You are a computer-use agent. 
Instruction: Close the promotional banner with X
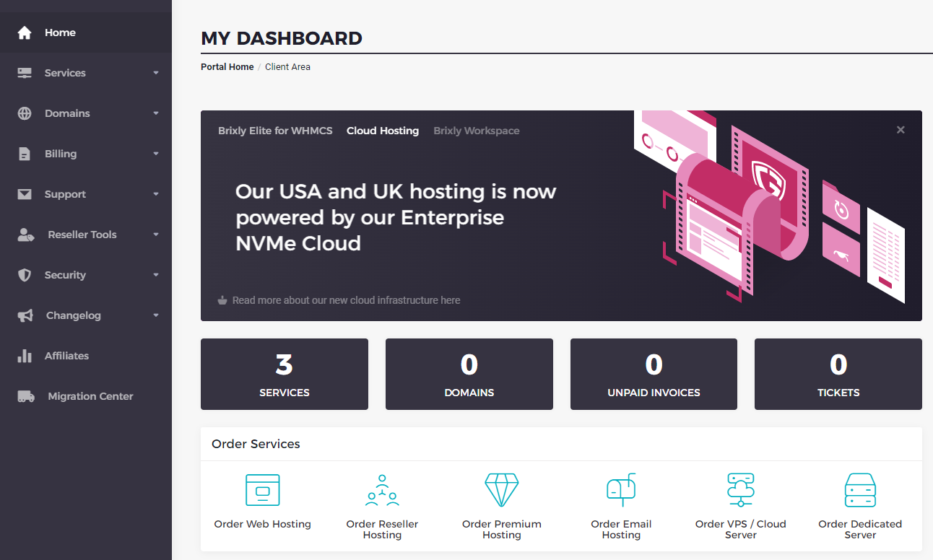coord(901,130)
